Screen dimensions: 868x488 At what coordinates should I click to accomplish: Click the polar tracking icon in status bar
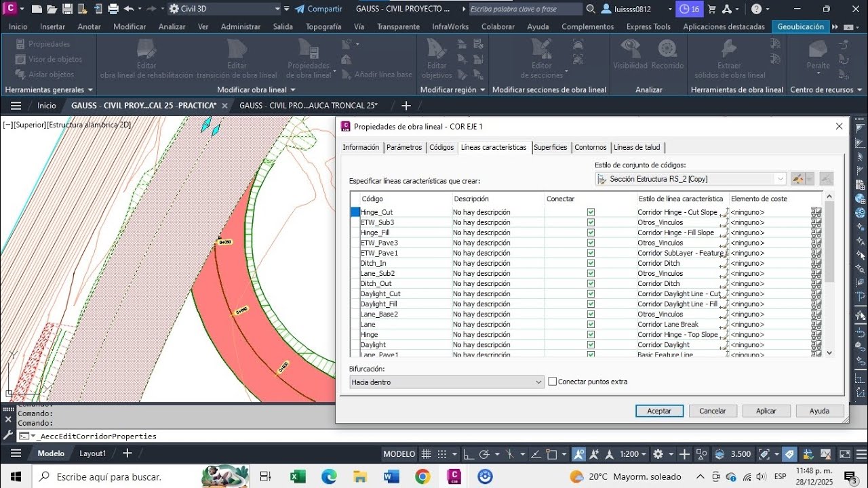click(484, 454)
